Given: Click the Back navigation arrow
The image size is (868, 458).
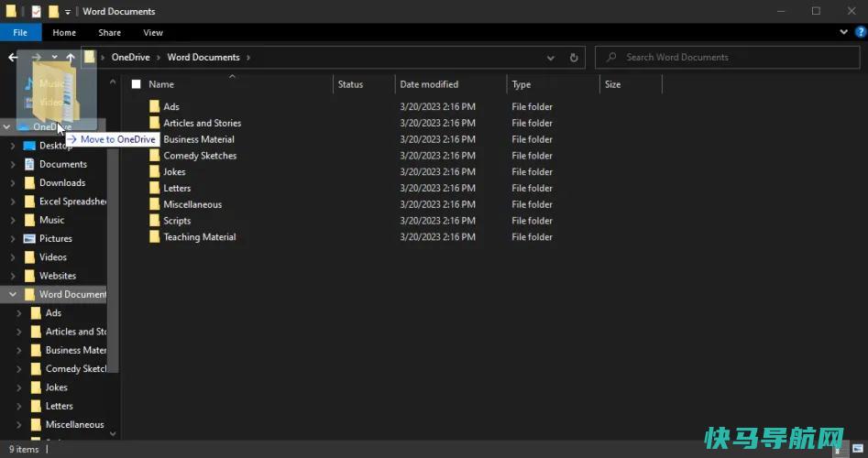Looking at the screenshot, I should pos(13,58).
